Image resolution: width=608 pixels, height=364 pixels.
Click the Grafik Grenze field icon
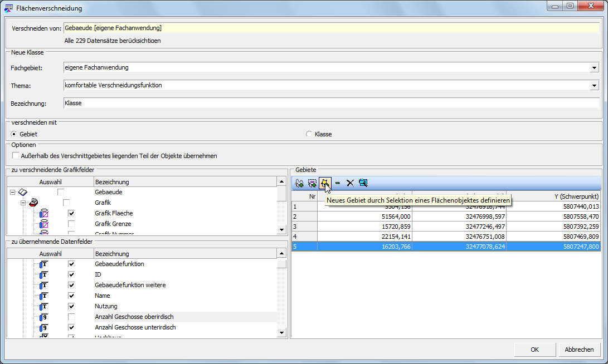point(44,224)
